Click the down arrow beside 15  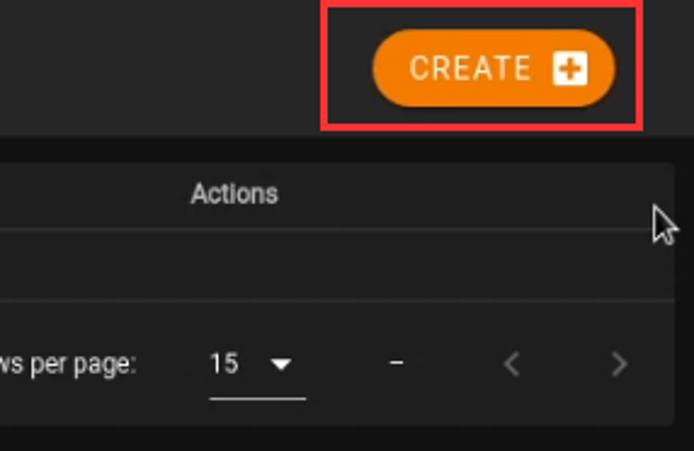click(x=282, y=365)
